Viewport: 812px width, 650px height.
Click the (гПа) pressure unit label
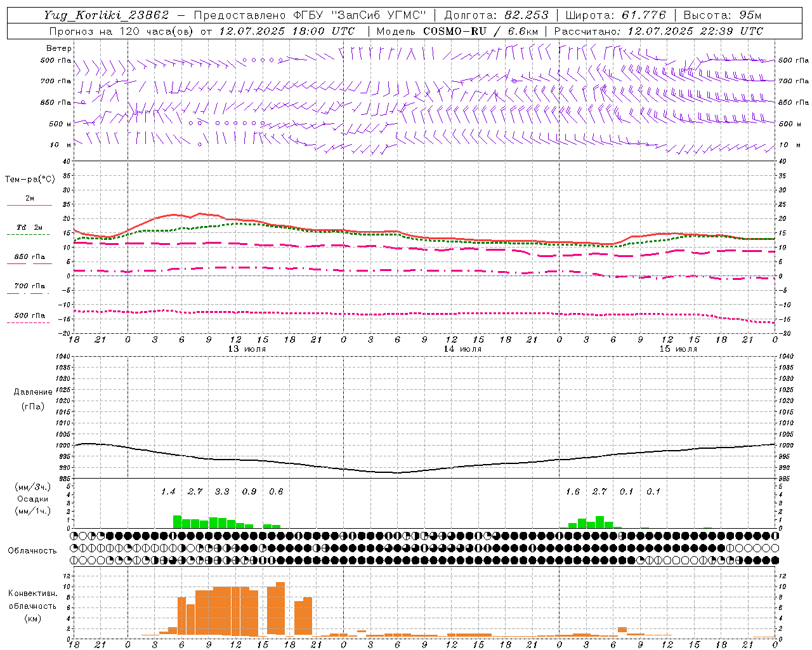pos(33,406)
